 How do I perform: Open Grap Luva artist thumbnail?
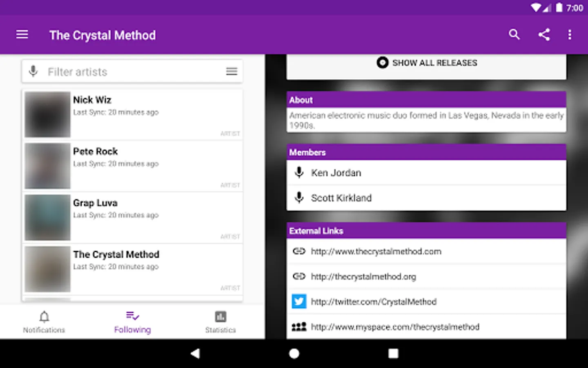[x=47, y=218]
